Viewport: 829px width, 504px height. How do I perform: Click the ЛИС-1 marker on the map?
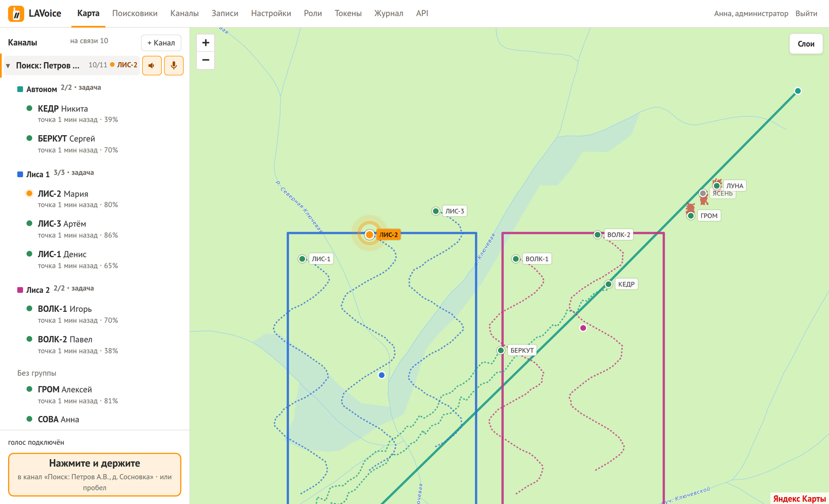(x=302, y=259)
